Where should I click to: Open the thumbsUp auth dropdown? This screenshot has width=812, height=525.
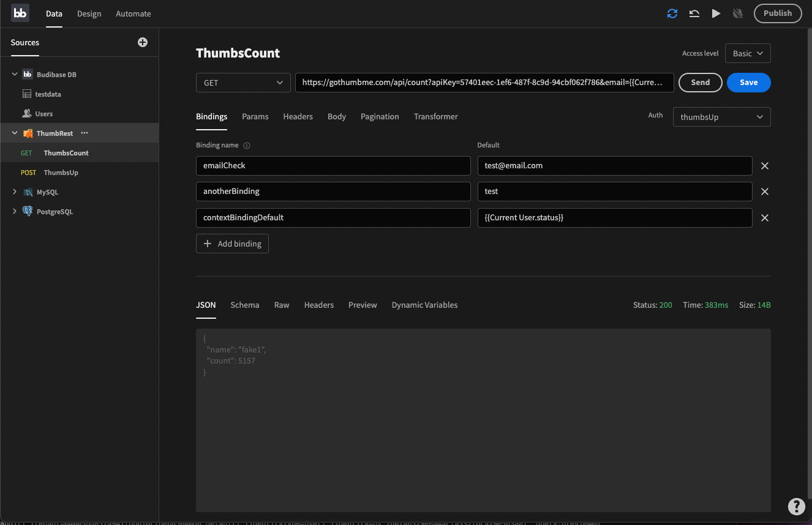721,117
